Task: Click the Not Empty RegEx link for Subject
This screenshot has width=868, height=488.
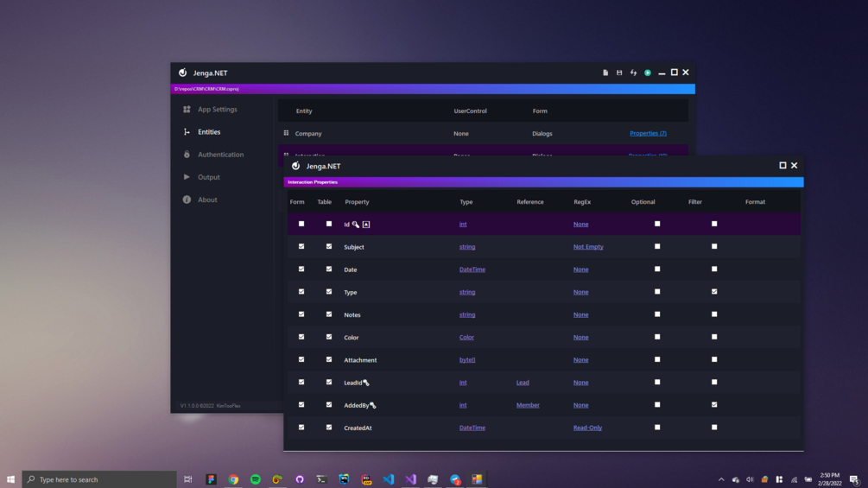Action: point(588,247)
